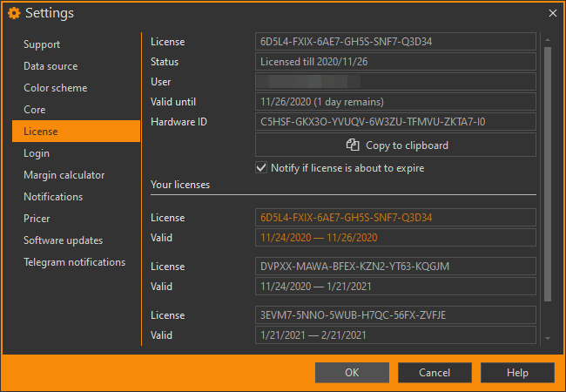Viewport: 566px width, 392px height.
Task: Select the Login settings page
Action: [37, 153]
